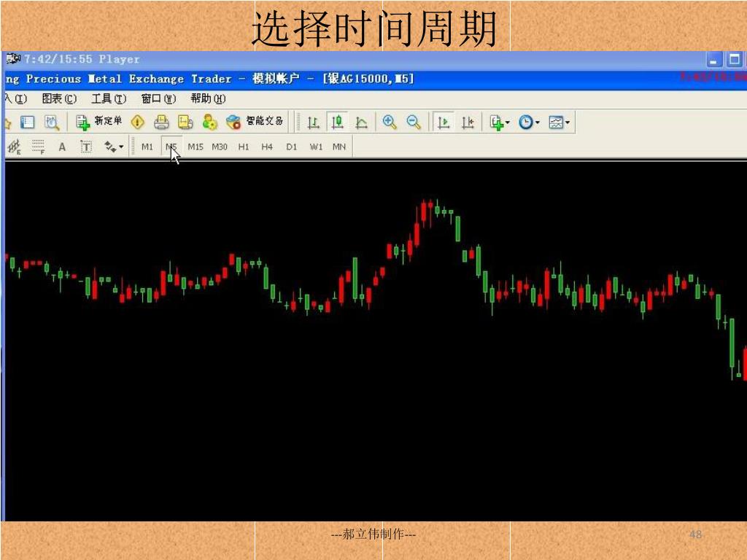Screen dimensions: 747x560
Task: Click the Data Window magnifier icon
Action: [x=52, y=122]
